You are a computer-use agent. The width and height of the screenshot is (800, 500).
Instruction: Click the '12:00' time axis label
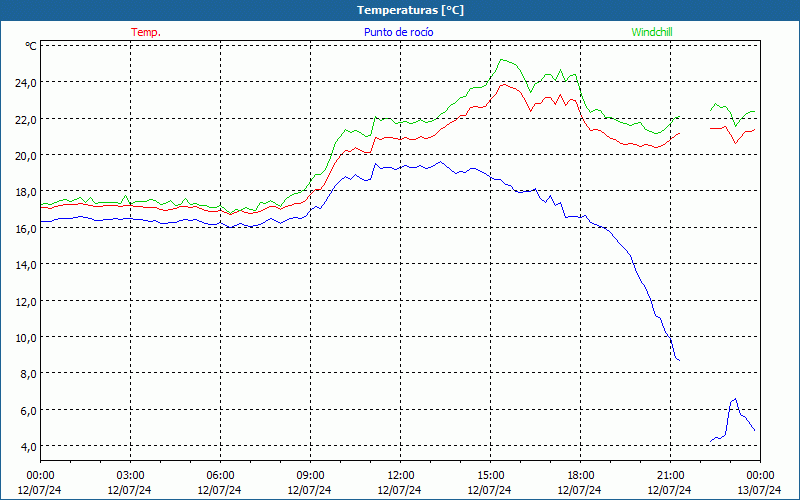(400, 476)
